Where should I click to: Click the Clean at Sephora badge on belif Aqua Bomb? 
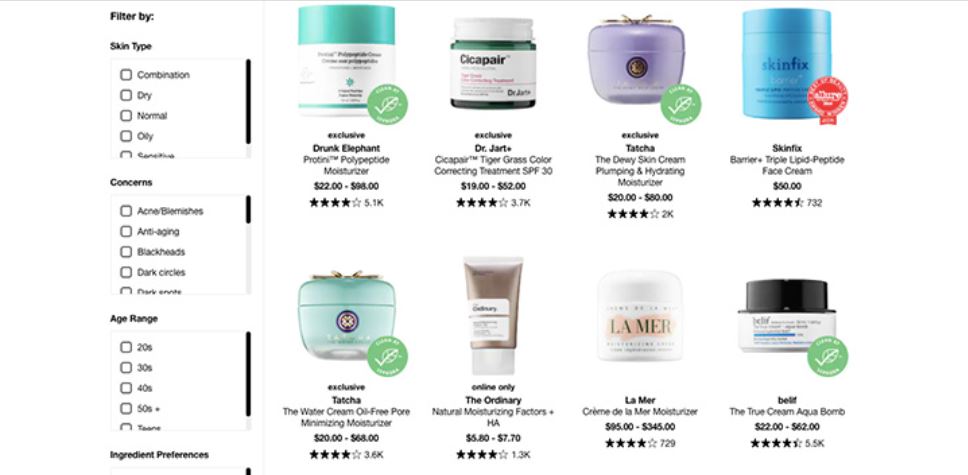[x=827, y=356]
